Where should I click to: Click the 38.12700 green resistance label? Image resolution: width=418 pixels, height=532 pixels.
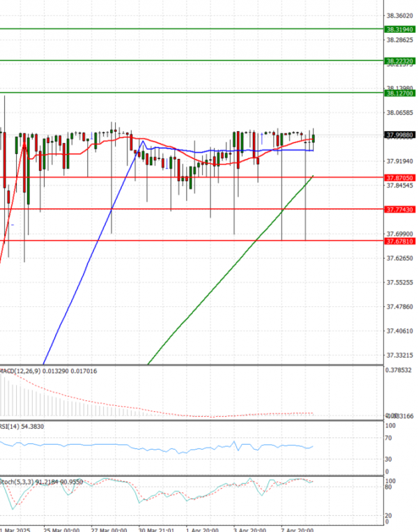coord(400,93)
